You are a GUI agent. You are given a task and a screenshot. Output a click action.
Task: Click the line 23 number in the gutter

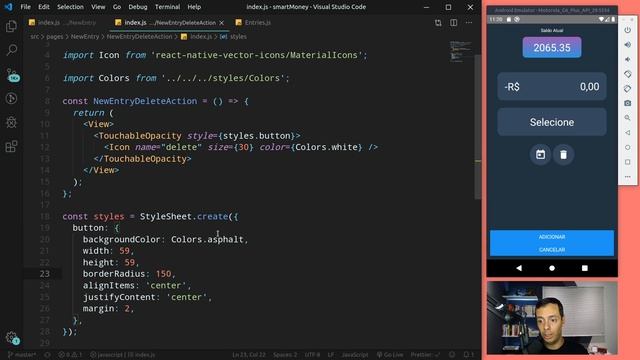point(44,274)
